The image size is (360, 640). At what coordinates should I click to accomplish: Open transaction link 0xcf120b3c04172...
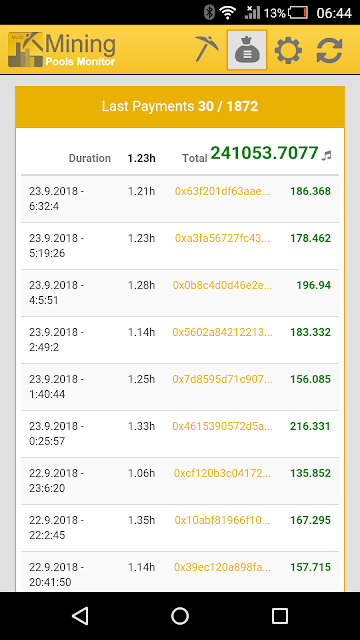click(x=222, y=473)
